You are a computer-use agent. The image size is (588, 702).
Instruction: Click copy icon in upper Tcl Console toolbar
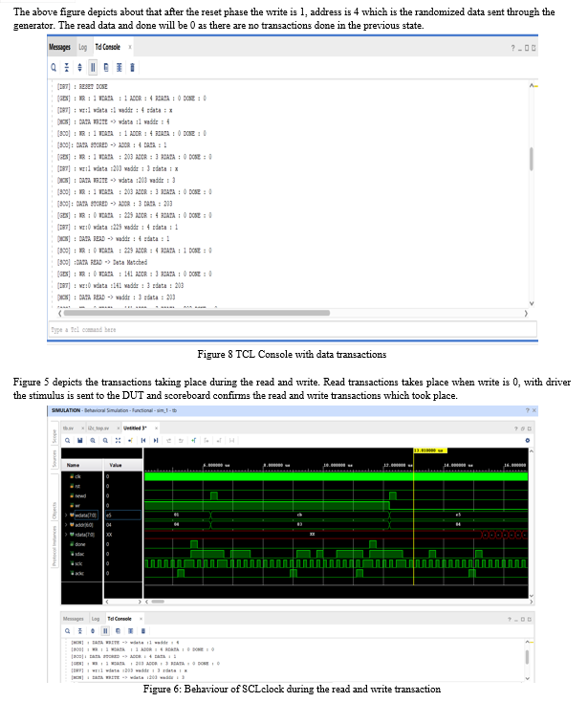pyautogui.click(x=106, y=67)
